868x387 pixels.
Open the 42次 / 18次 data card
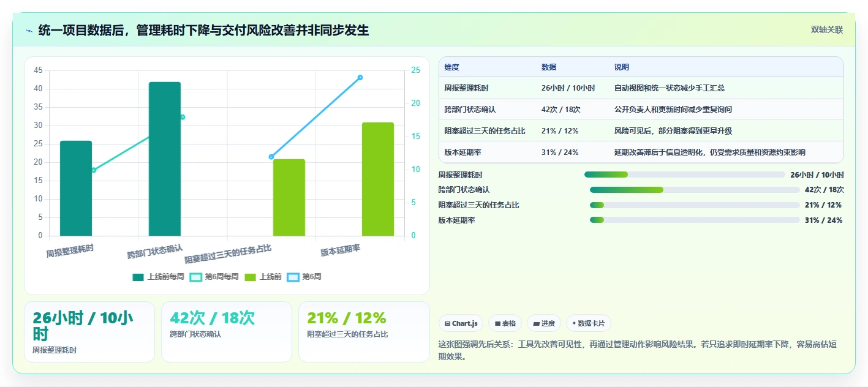click(x=227, y=332)
